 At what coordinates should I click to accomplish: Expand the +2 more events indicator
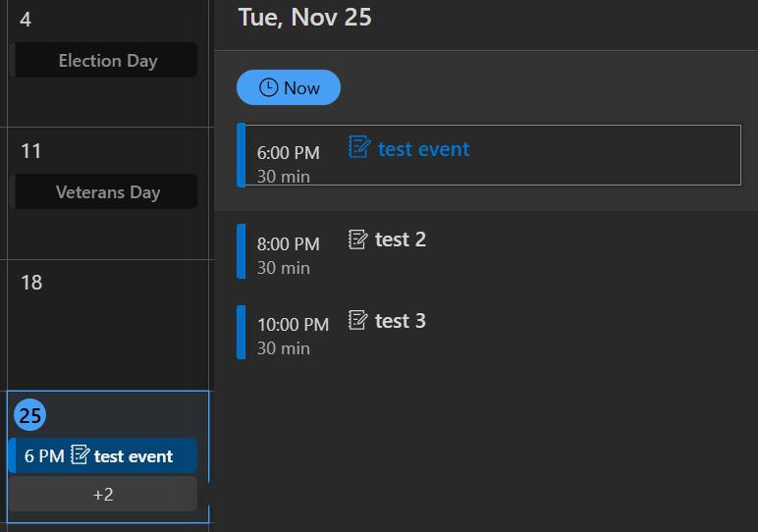[x=103, y=495]
